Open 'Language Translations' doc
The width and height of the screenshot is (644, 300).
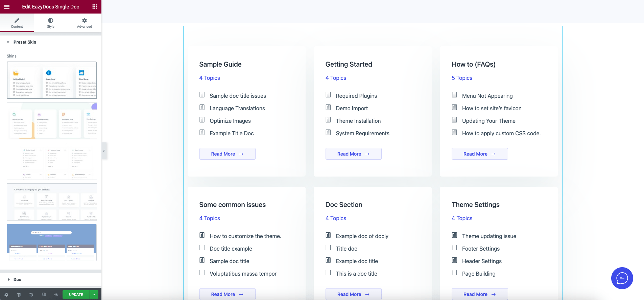tap(237, 108)
